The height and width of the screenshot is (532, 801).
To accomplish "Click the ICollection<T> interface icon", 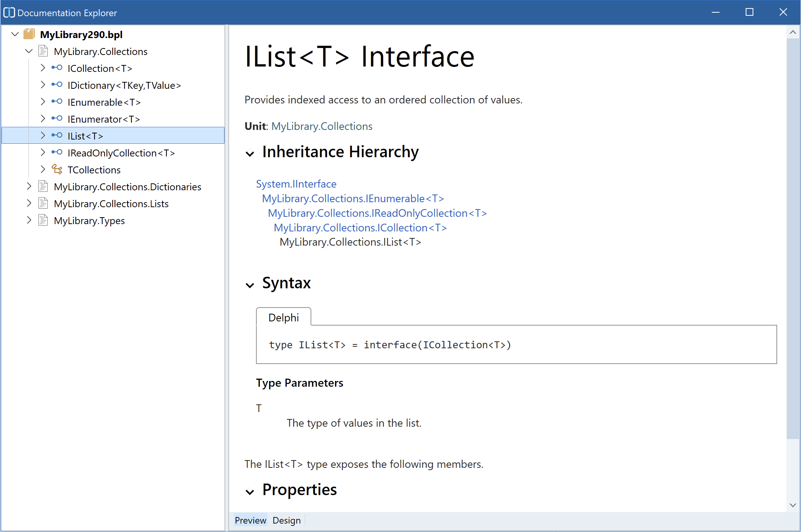I will [x=57, y=68].
